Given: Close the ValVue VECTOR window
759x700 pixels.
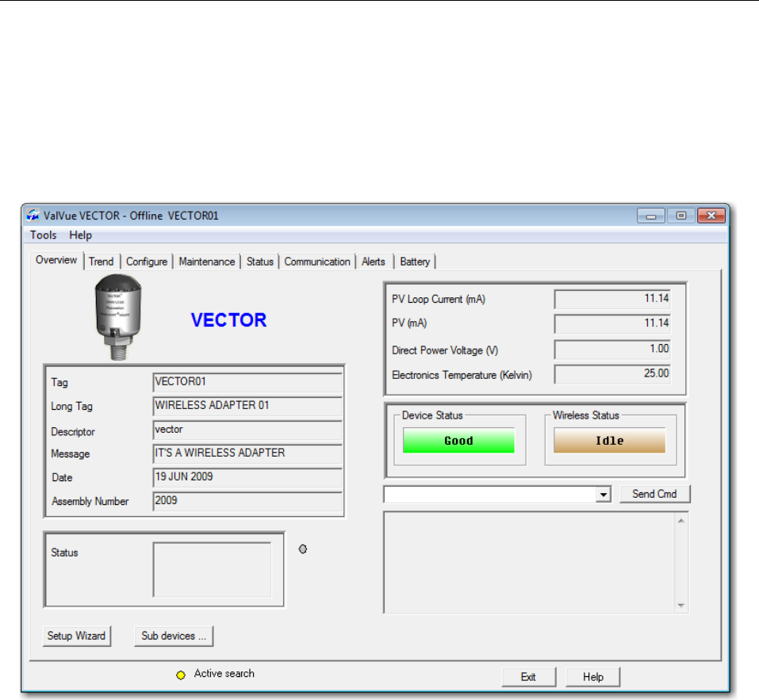Looking at the screenshot, I should point(711,216).
